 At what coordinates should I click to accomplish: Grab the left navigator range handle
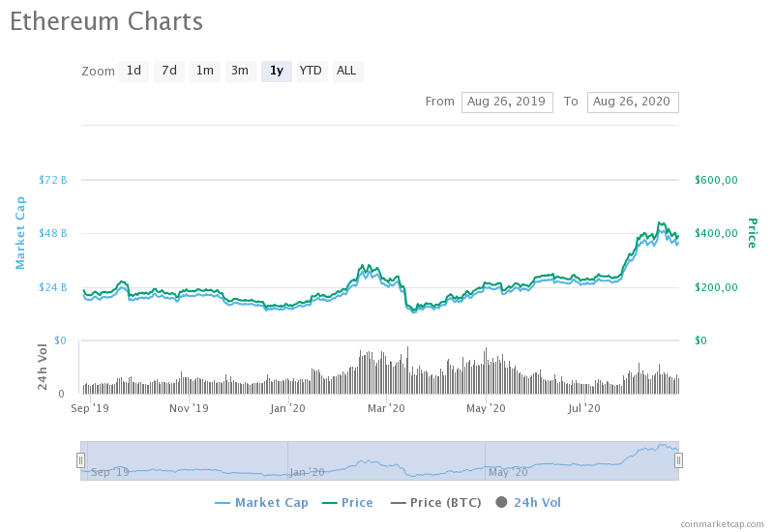point(80,460)
